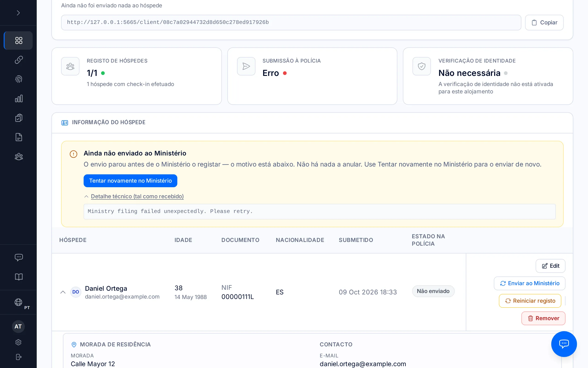Click Enviar ao Ministério button
Screen dimensions: 588x368
point(529,283)
